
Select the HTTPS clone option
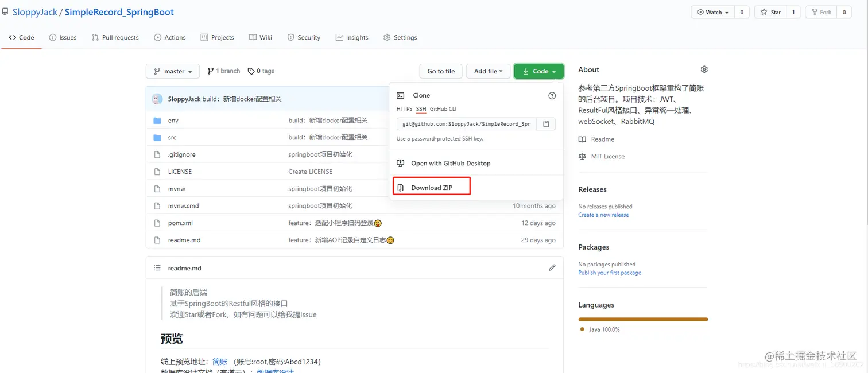pos(404,109)
